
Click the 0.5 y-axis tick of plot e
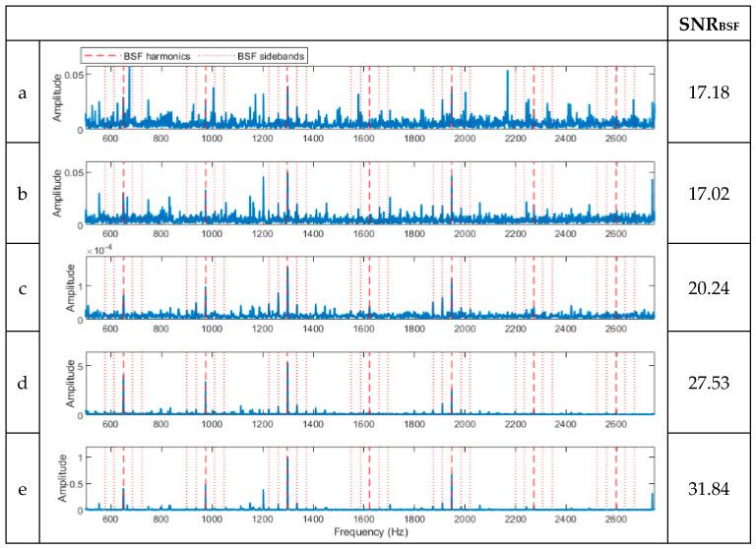77,483
